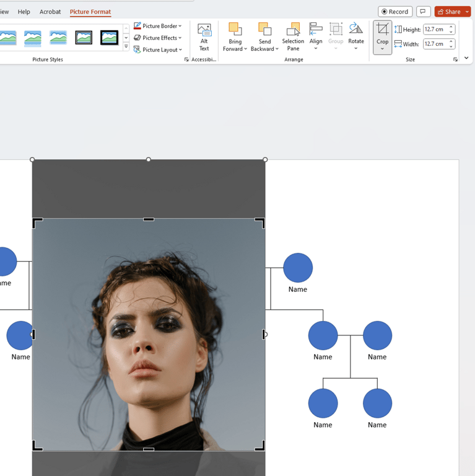Click the top-right picture sizing handle
475x476 pixels.
click(x=265, y=159)
